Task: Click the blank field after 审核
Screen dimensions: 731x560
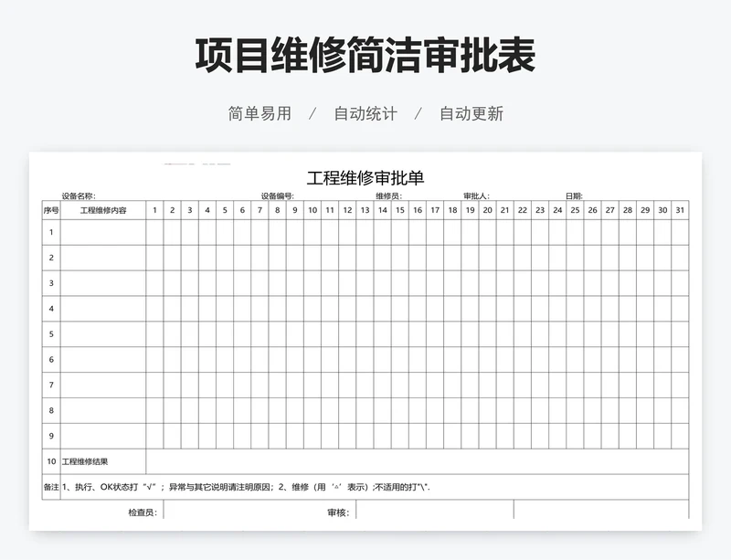Action: point(435,510)
